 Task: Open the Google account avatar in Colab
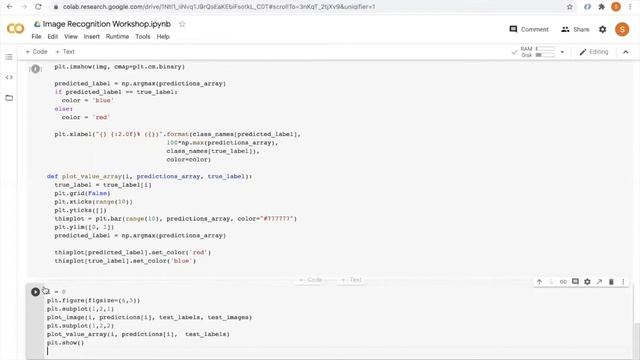[x=622, y=29]
